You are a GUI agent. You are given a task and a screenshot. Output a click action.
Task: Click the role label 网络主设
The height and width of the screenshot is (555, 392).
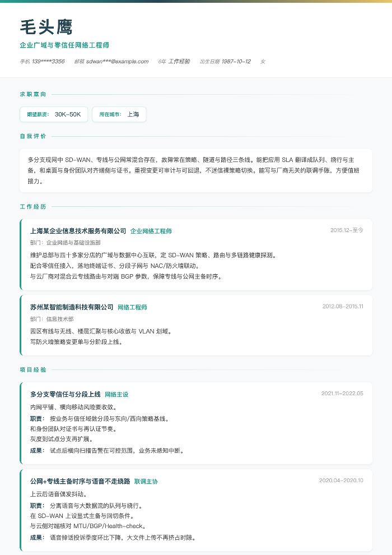pyautogui.click(x=116, y=394)
